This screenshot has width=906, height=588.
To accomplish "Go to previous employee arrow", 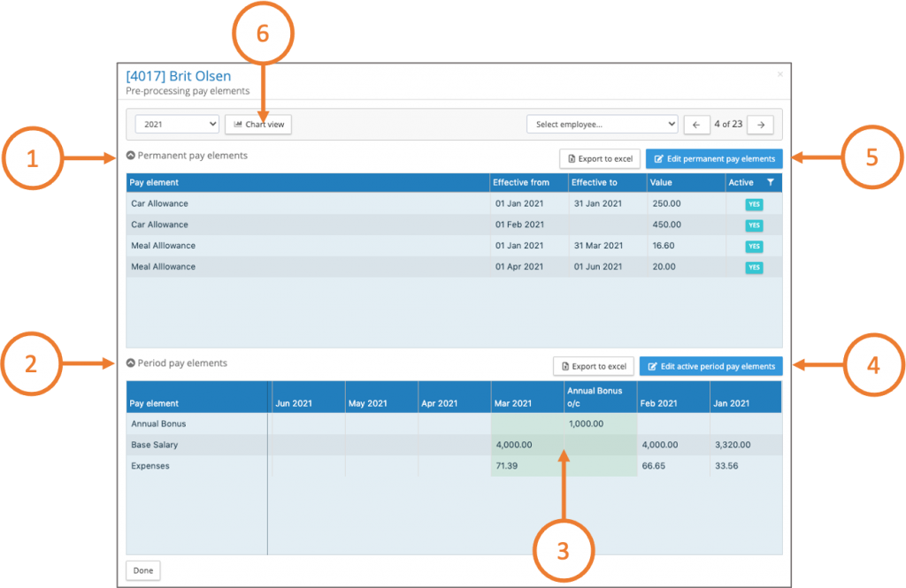I will point(695,125).
